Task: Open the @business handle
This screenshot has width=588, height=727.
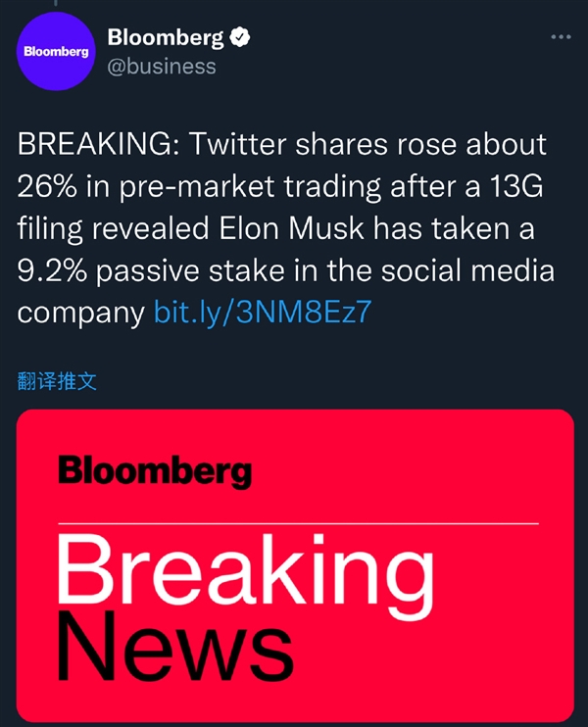Action: click(162, 67)
